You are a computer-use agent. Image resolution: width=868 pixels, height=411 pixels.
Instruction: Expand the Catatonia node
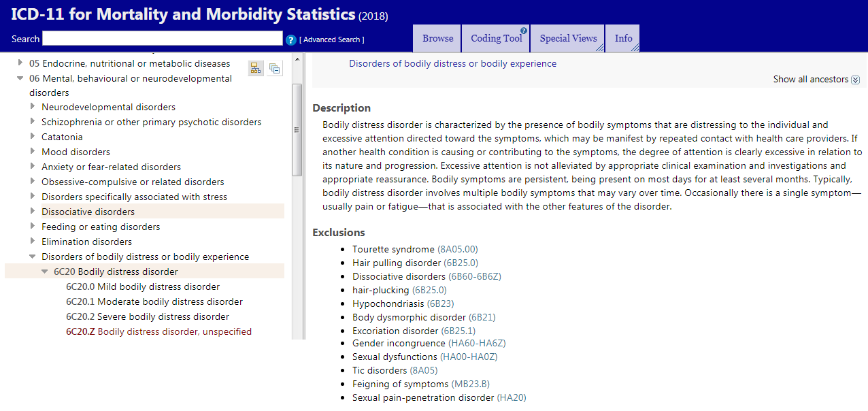click(33, 136)
